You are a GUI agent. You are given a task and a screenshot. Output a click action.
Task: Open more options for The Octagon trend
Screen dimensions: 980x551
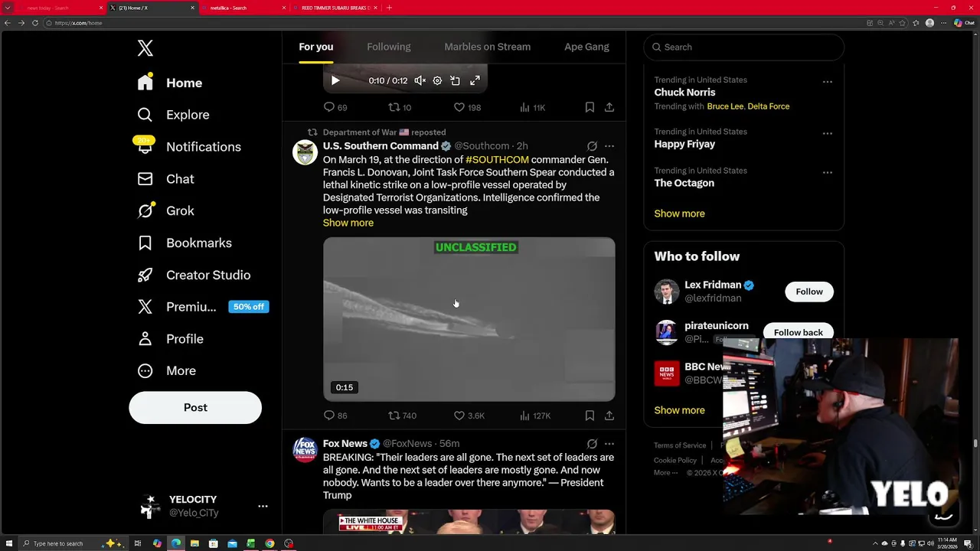point(828,173)
